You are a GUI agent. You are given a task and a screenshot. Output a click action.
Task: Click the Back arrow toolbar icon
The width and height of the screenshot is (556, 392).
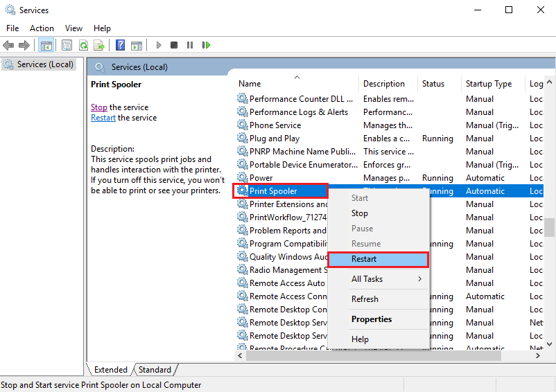click(x=8, y=45)
